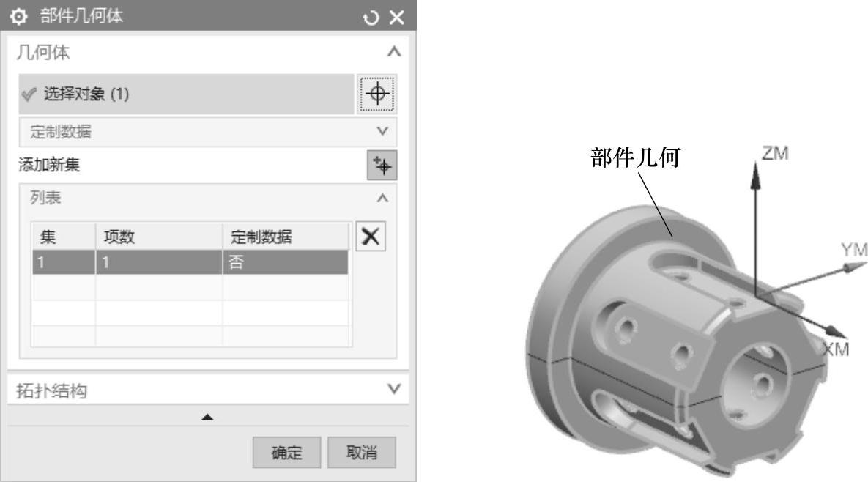Select row 1 in the set list
868x482 pixels.
pyautogui.click(x=190, y=262)
